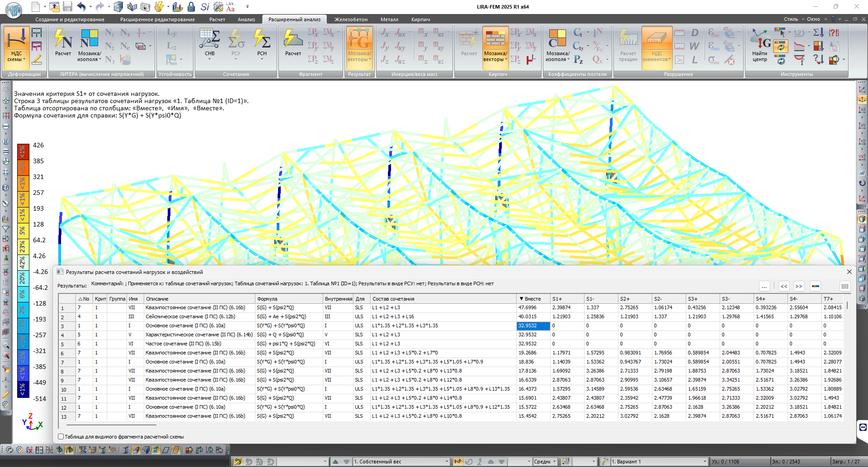The image size is (868, 467).
Task: Expand the Собственный вес load case dropdown
Action: coord(447,462)
